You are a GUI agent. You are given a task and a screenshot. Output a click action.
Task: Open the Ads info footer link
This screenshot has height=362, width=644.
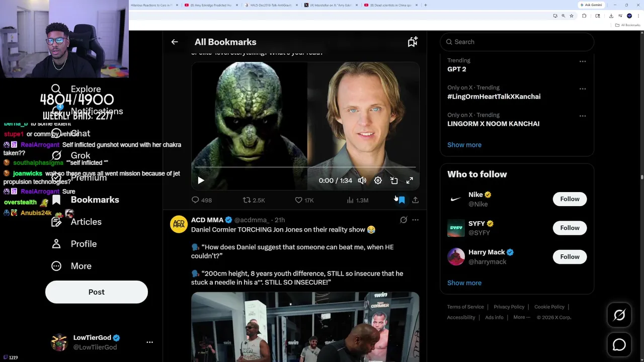[494, 317]
